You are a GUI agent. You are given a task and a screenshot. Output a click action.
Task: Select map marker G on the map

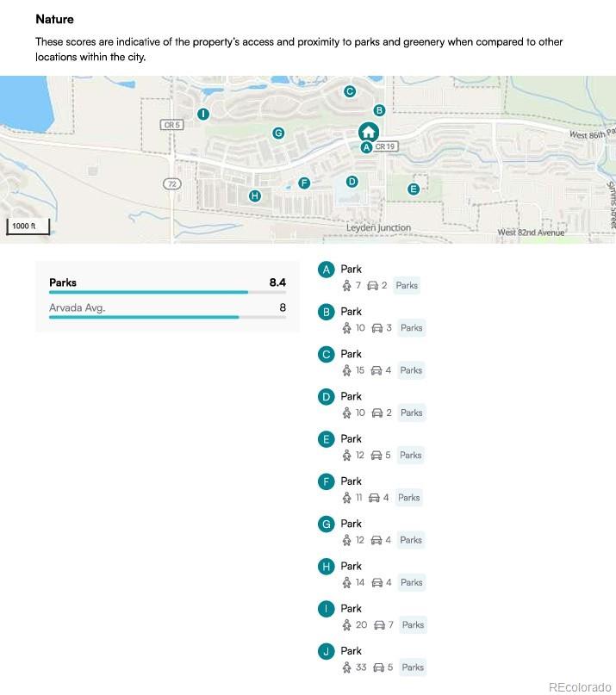[277, 133]
